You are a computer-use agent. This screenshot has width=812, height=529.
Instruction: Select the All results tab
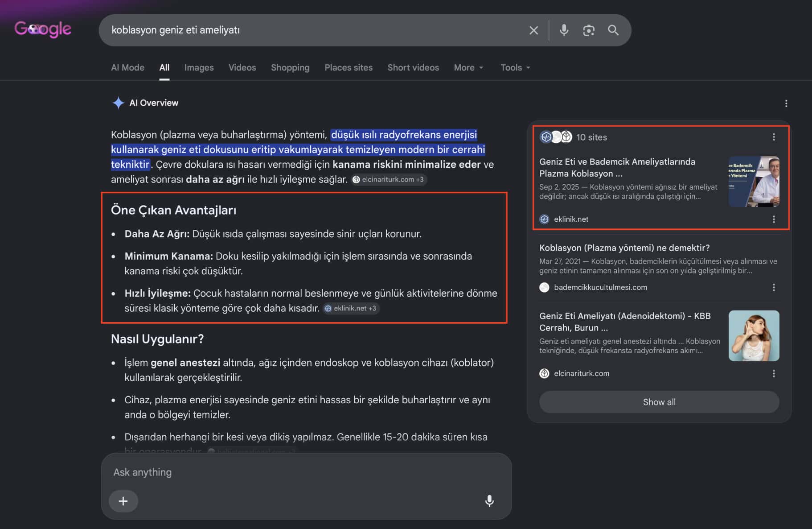pyautogui.click(x=164, y=67)
